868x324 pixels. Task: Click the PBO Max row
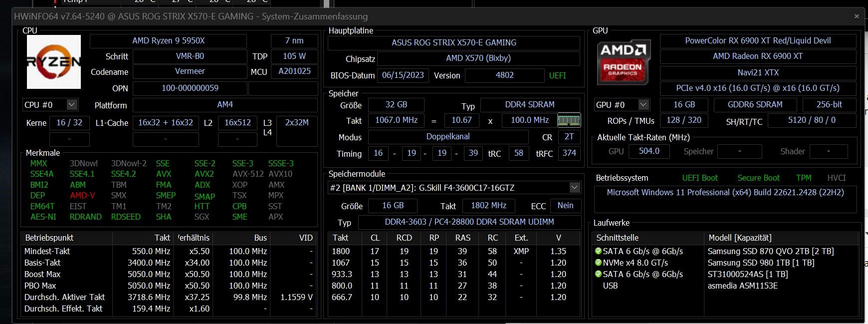coord(169,286)
